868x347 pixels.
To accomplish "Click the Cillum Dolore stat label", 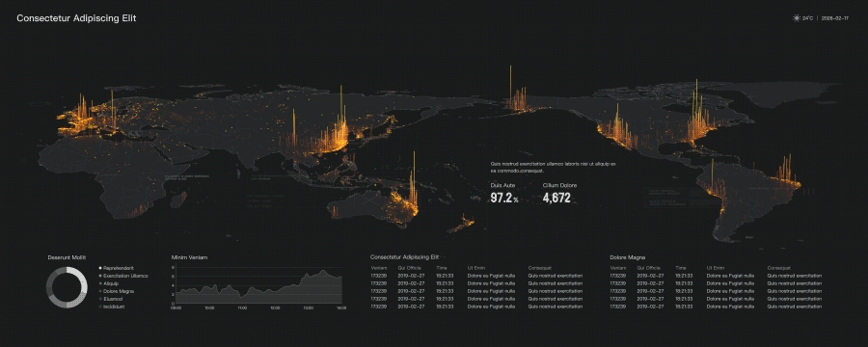I will 559,185.
